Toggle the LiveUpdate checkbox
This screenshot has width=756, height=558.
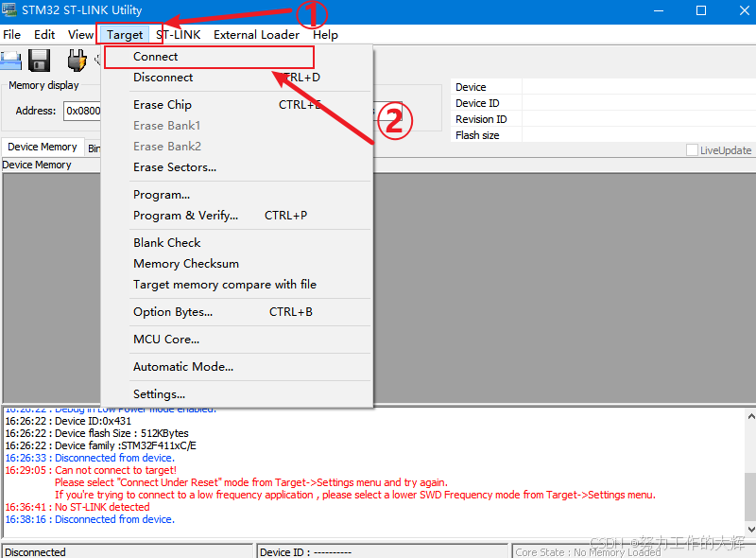[x=692, y=150]
